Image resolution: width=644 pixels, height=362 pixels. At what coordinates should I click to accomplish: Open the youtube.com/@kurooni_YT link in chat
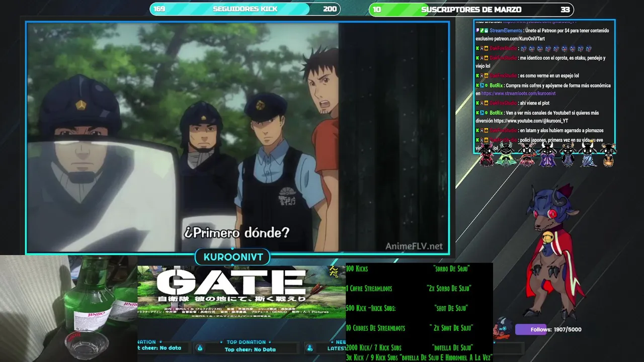pyautogui.click(x=531, y=121)
